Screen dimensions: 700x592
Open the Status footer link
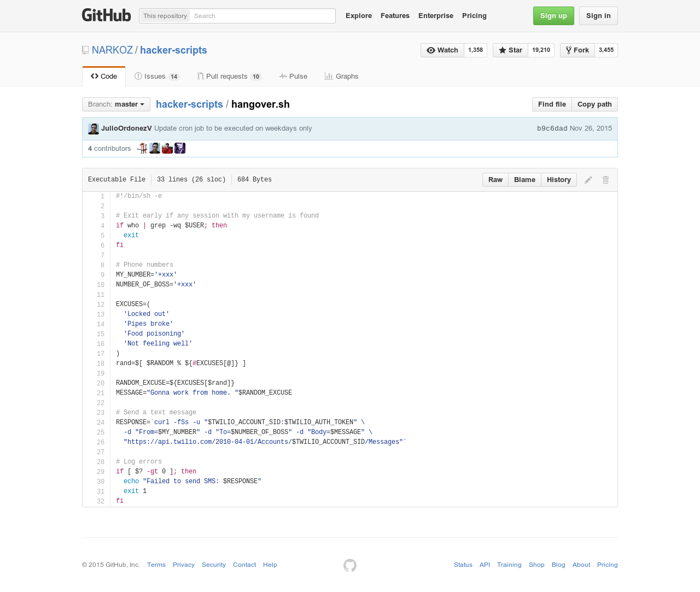(463, 565)
